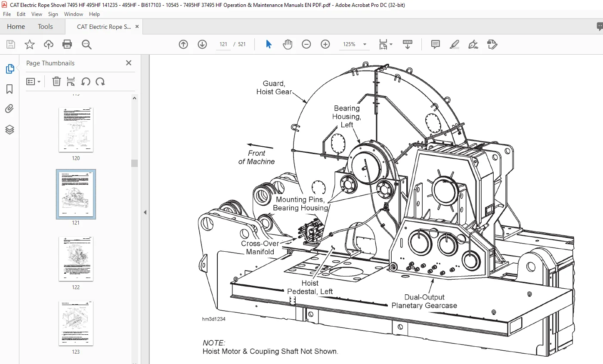Add a comment sticky note
Screen dimensions: 603x364
436,44
